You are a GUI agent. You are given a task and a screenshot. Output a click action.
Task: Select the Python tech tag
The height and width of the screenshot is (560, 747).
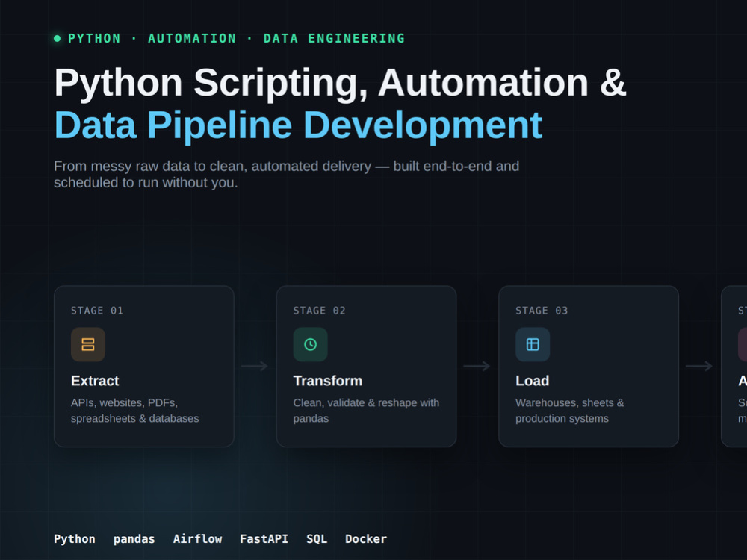(74, 538)
